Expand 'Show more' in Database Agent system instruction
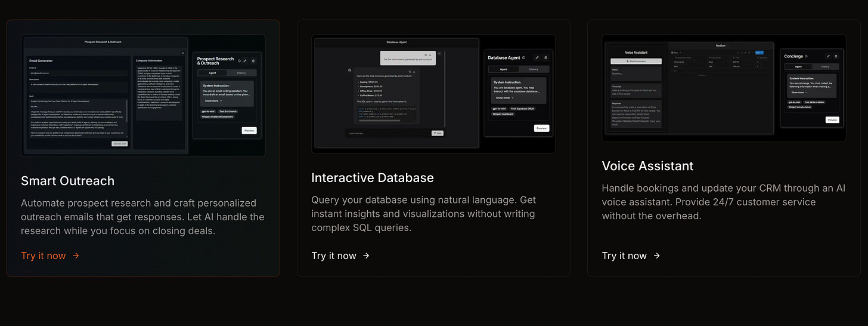The width and height of the screenshot is (868, 326). [x=504, y=98]
